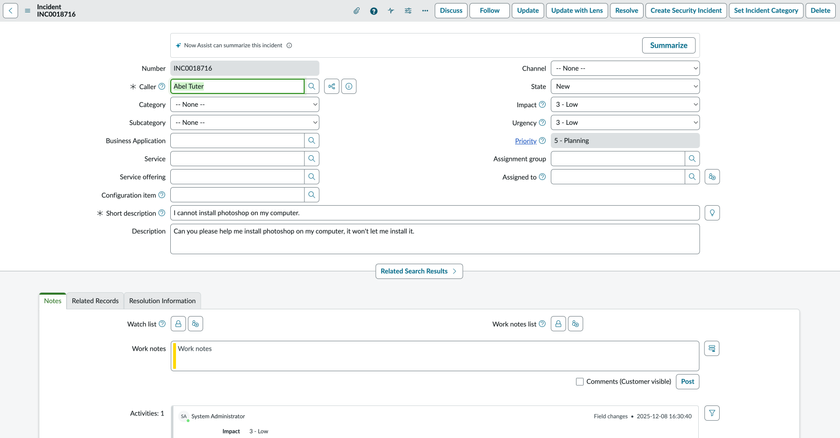Open the help question mark icon

coord(374,11)
